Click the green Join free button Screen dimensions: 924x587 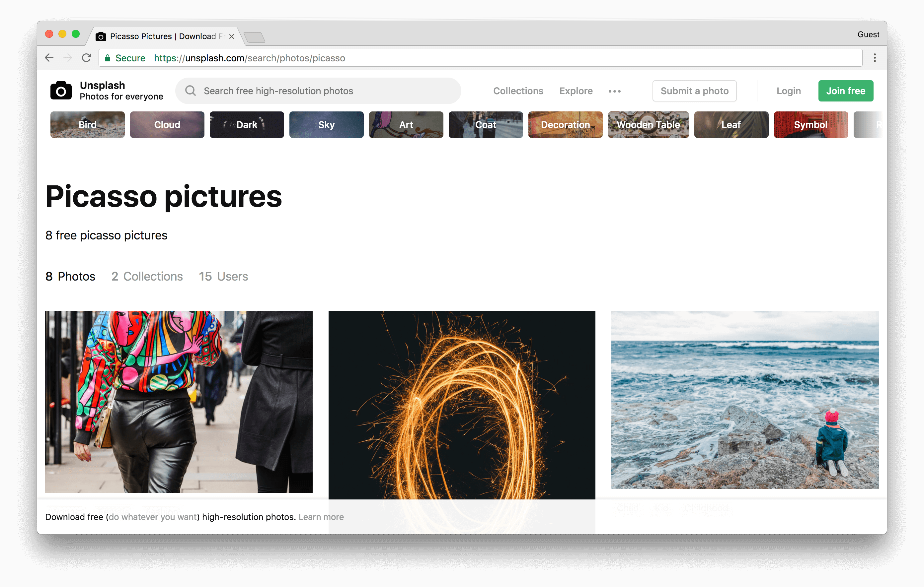click(x=846, y=91)
